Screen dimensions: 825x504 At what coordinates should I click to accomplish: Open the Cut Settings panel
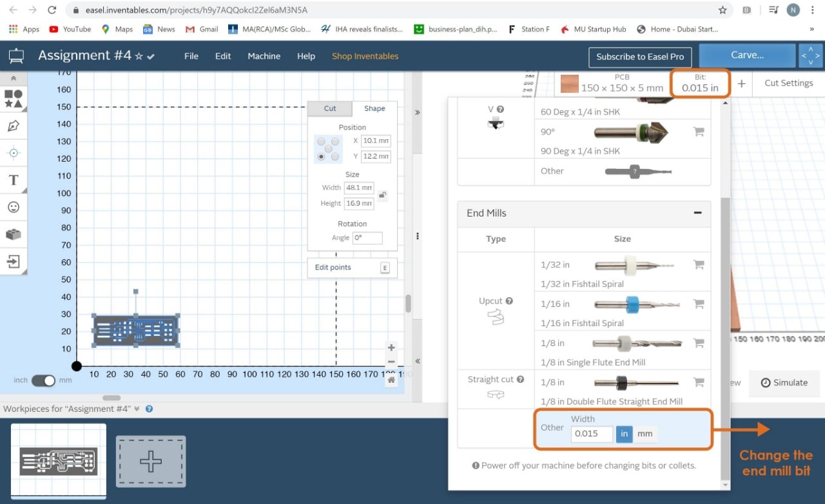pos(788,83)
